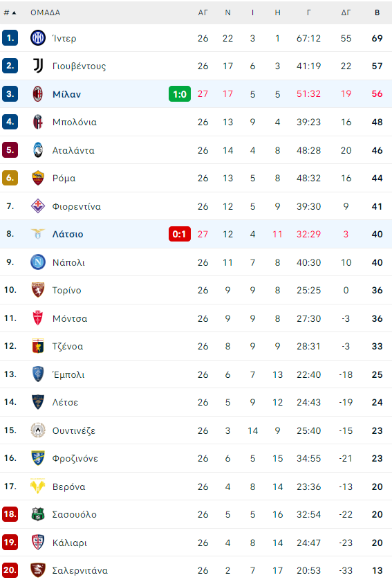Click the Napoli N crest icon
392x582 pixels.
click(38, 262)
